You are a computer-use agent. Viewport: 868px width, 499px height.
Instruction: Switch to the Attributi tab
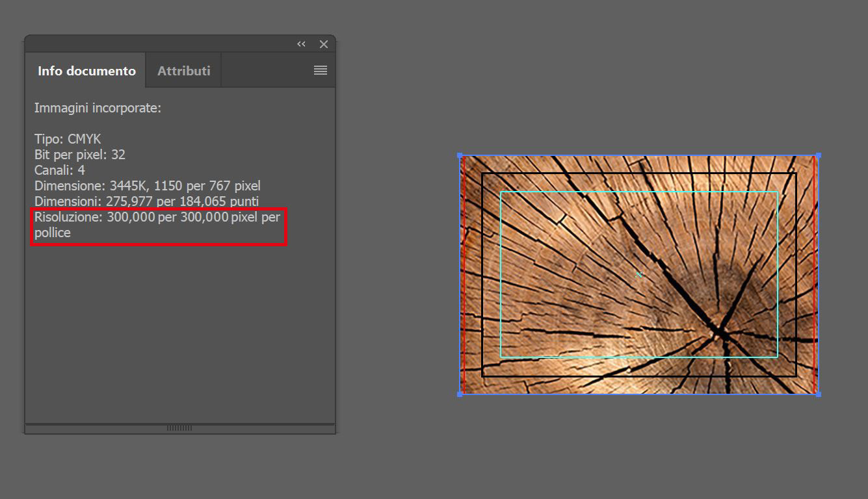183,71
